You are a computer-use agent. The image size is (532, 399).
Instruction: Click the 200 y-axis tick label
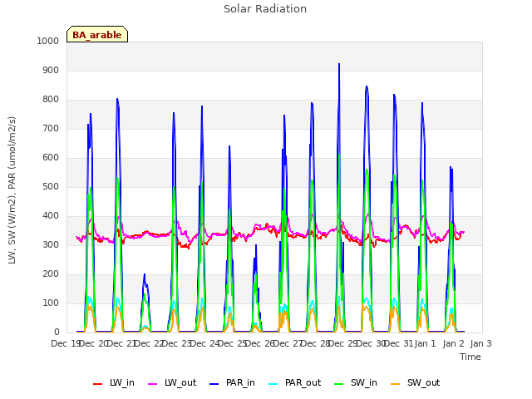click(51, 273)
